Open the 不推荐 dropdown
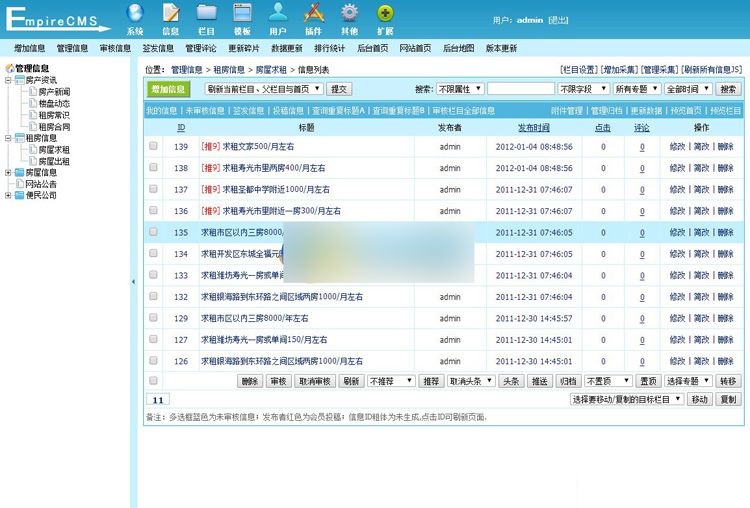The width and height of the screenshot is (750, 508). pyautogui.click(x=391, y=381)
